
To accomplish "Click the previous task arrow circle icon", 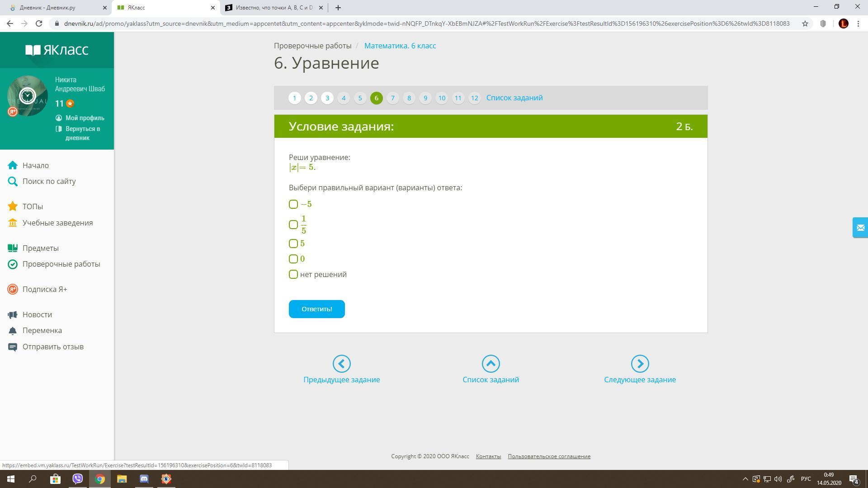I will (341, 364).
